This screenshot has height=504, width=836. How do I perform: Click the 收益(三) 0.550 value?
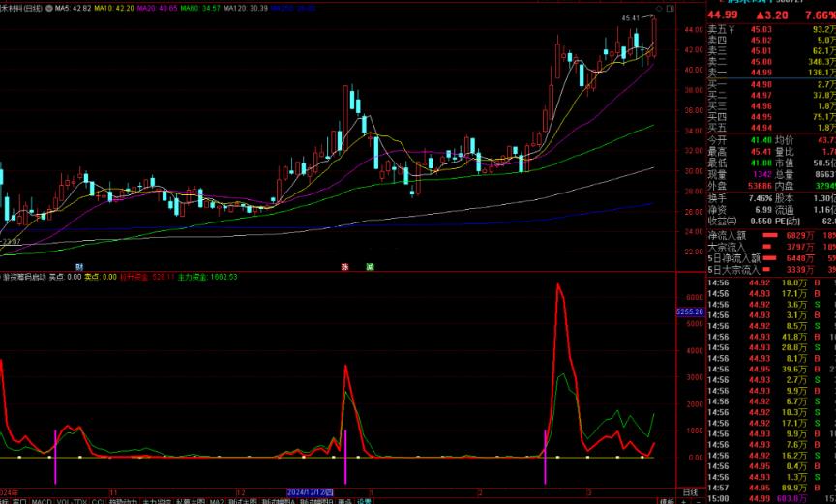(x=761, y=222)
